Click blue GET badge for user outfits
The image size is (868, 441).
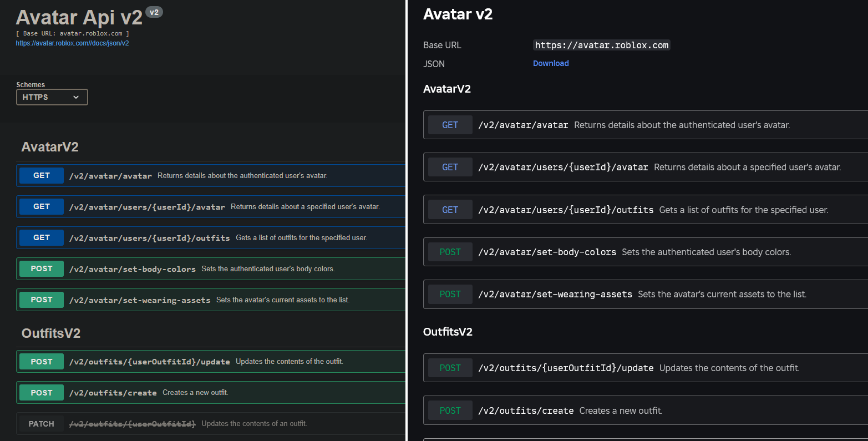(42, 237)
